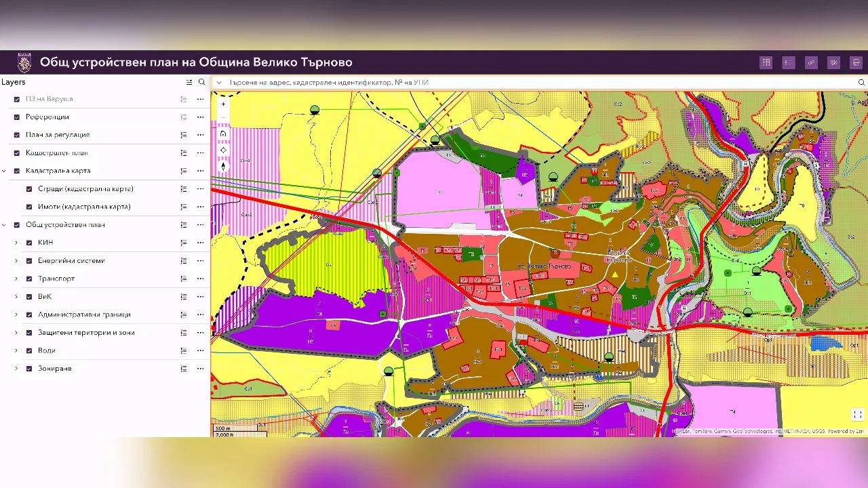
Task: Open the basemap gallery grid widget
Action: pos(766,62)
